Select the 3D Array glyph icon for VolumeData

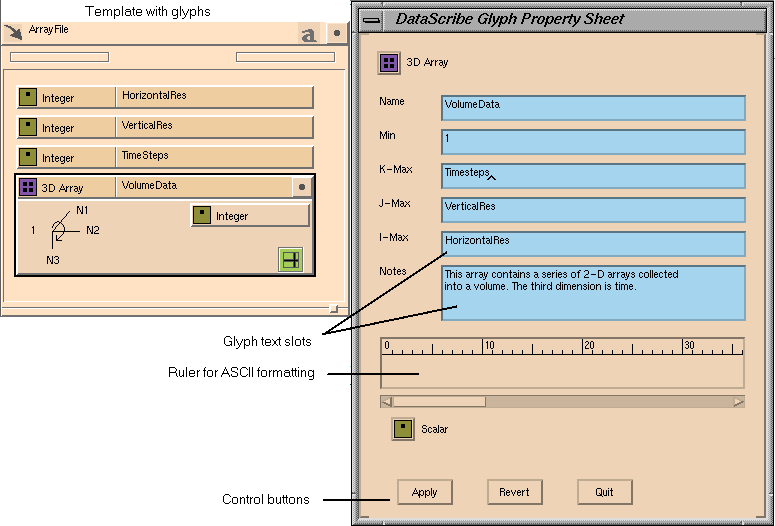[x=28, y=187]
